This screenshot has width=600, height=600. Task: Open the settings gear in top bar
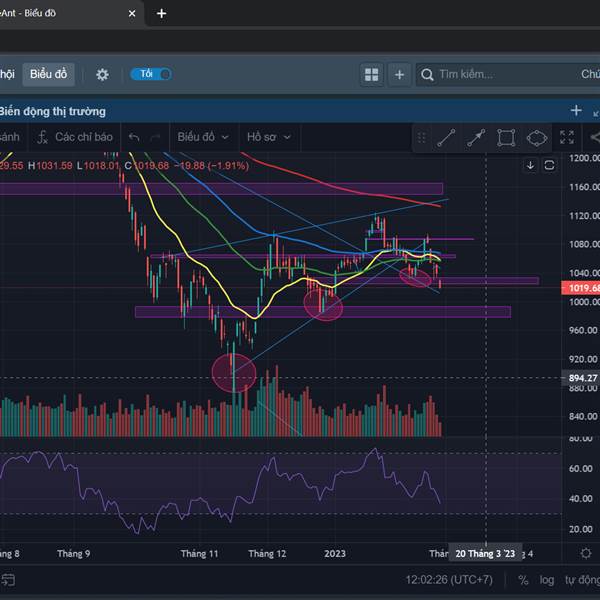point(102,74)
